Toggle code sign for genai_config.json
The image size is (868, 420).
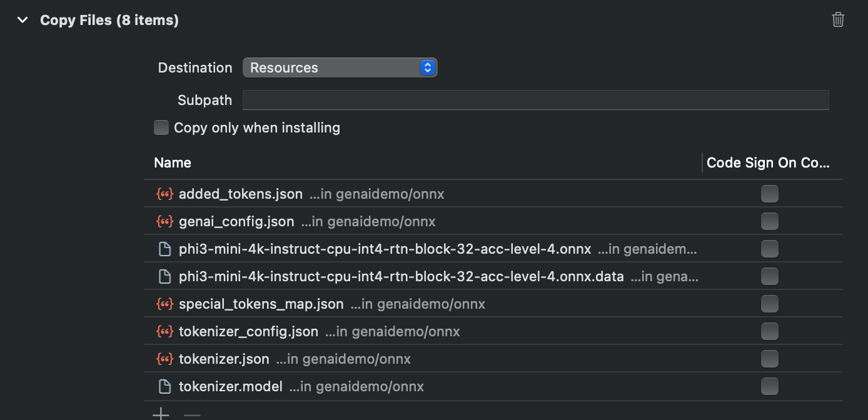(769, 222)
